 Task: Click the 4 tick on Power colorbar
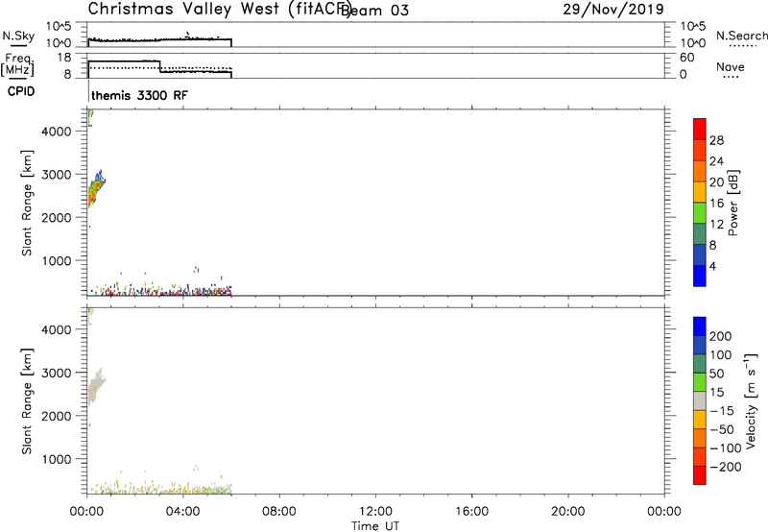[x=712, y=266]
